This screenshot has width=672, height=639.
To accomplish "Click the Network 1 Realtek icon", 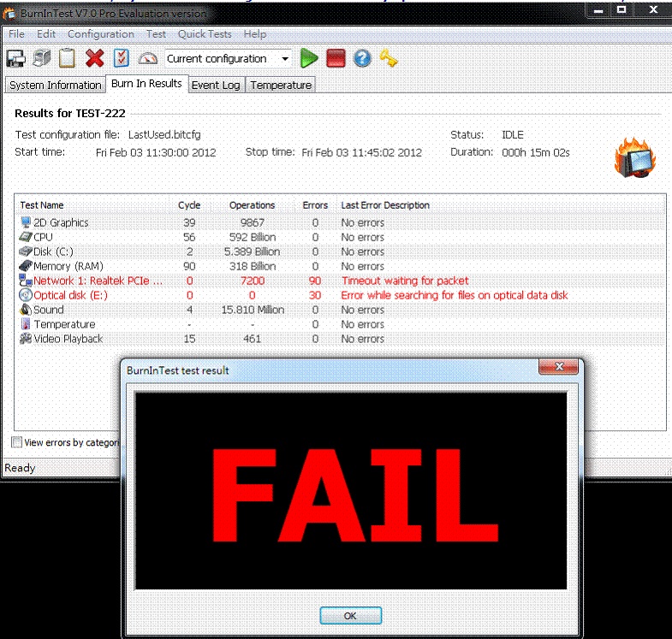I will point(26,281).
